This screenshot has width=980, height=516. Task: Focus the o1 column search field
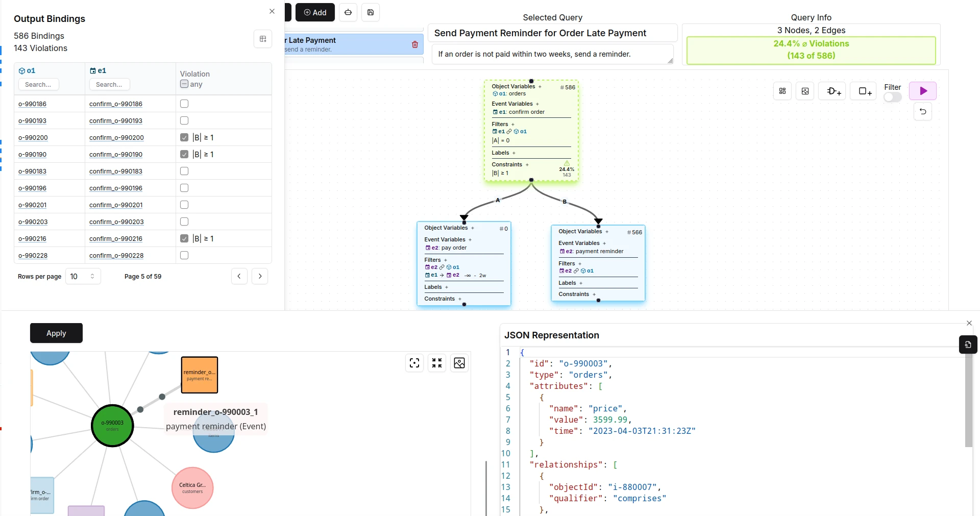tap(39, 84)
